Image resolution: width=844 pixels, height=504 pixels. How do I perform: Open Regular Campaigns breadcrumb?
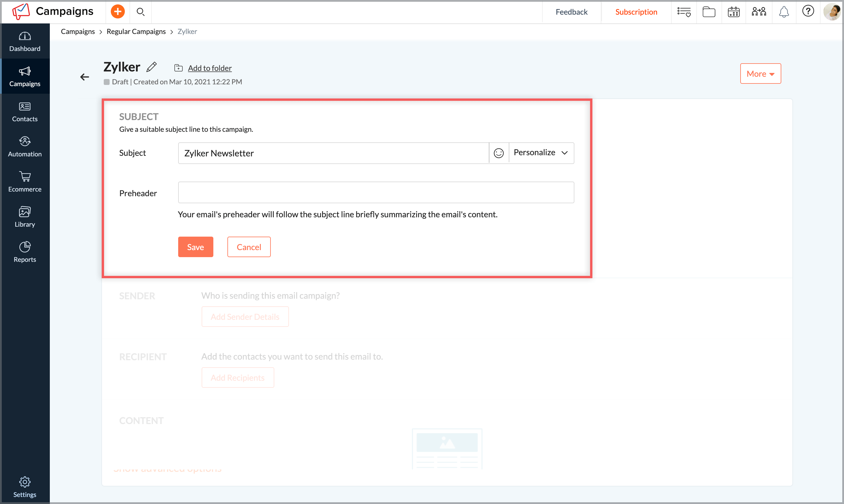136,31
